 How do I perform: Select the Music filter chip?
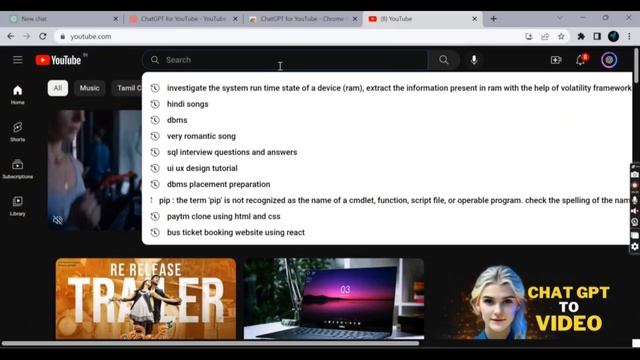click(89, 88)
